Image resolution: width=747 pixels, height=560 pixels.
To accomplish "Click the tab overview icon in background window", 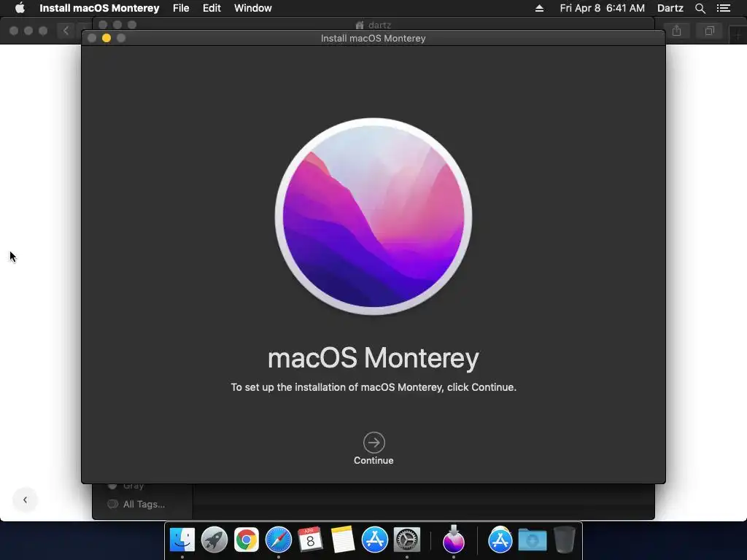I will coord(709,31).
